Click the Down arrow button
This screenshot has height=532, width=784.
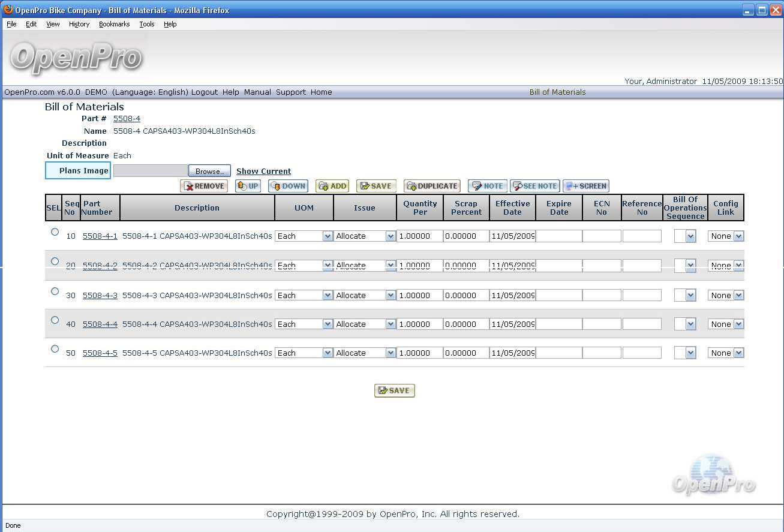[288, 186]
